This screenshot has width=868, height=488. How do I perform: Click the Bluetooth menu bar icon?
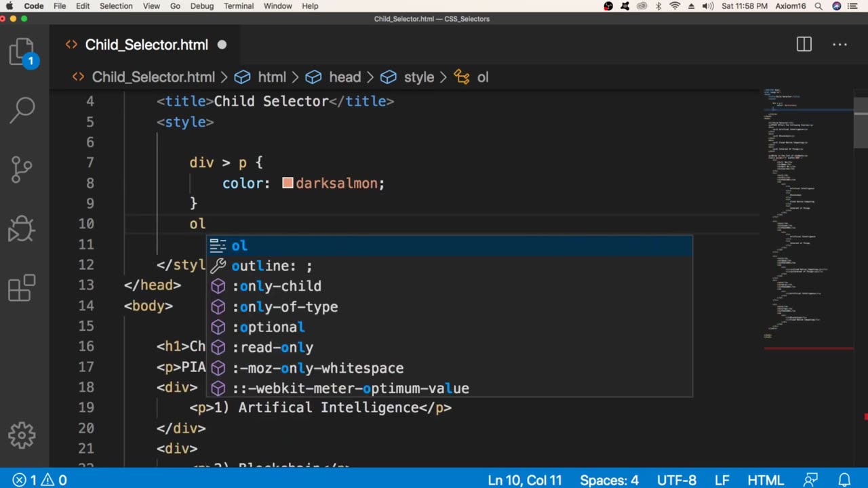click(x=658, y=6)
